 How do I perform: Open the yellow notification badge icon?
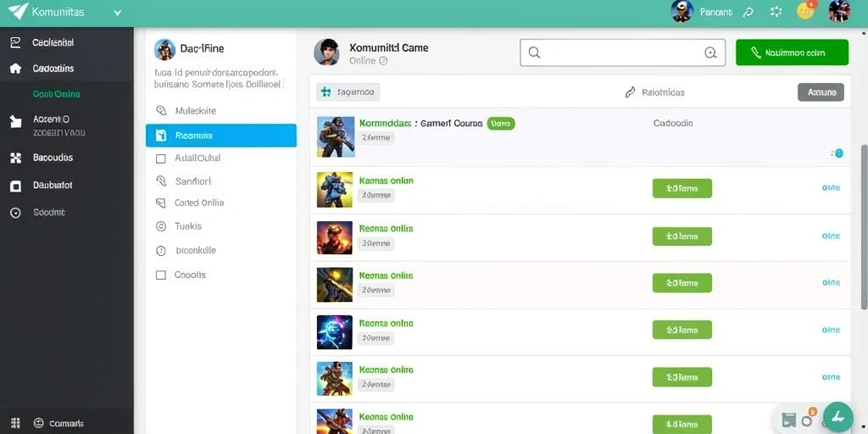point(805,10)
